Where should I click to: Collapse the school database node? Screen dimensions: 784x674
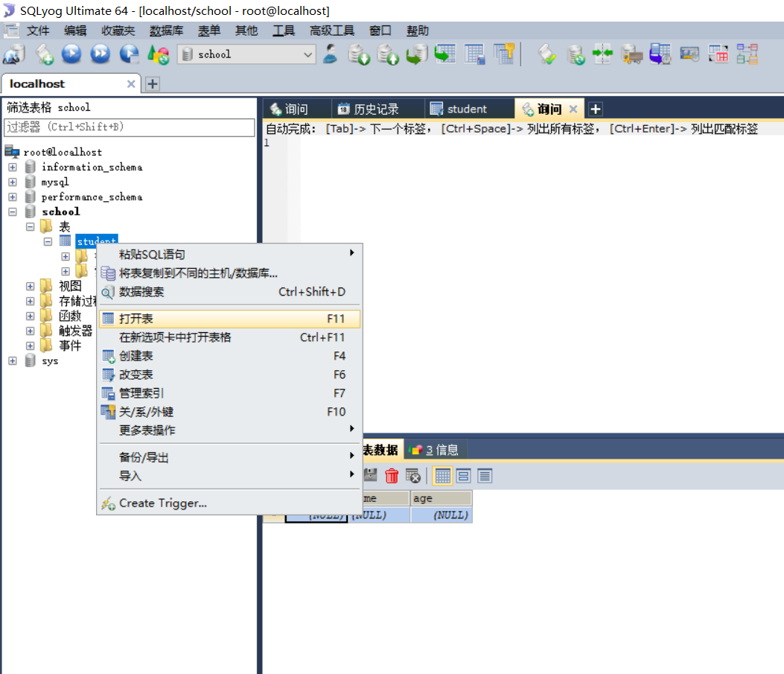(x=13, y=212)
